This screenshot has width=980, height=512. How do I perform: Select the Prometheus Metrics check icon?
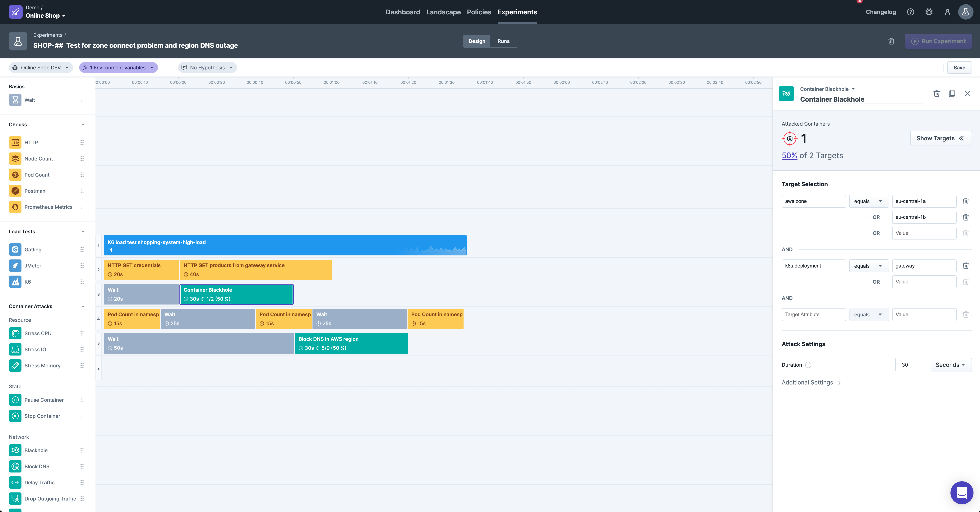pos(15,207)
